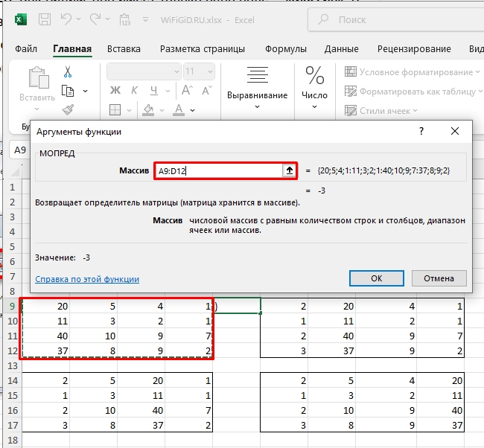Select row header 13
The image size is (484, 448).
13,365
